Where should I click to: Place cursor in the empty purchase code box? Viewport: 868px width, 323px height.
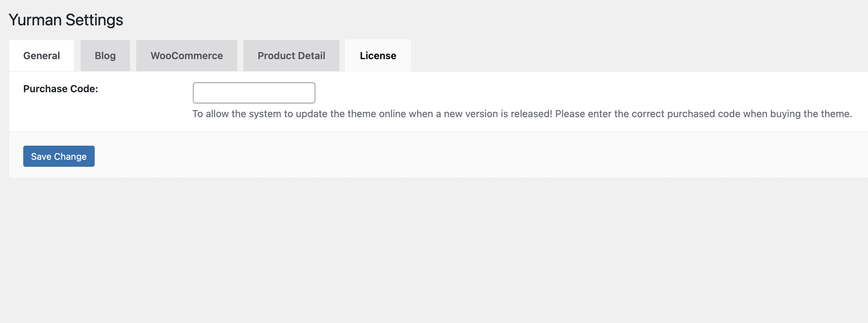[254, 93]
